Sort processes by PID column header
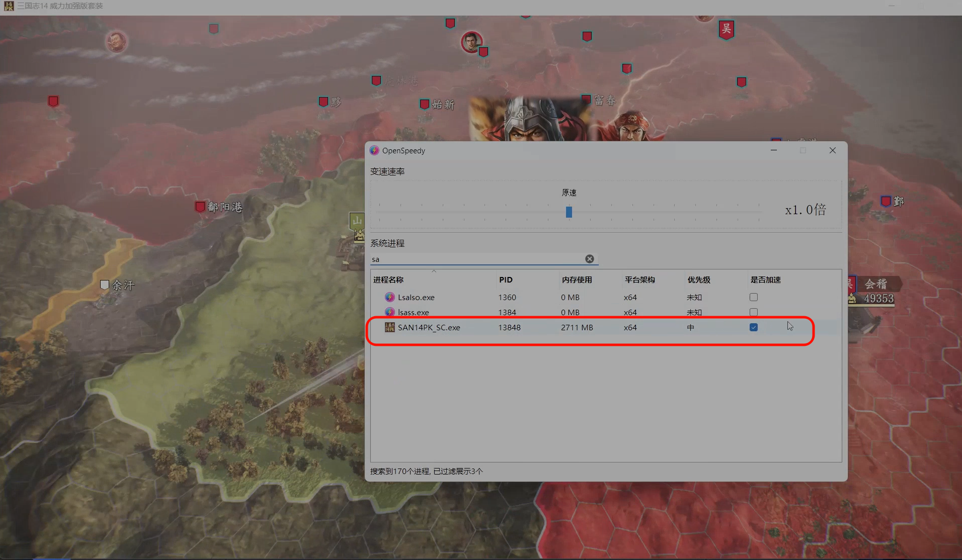962x560 pixels. tap(506, 280)
